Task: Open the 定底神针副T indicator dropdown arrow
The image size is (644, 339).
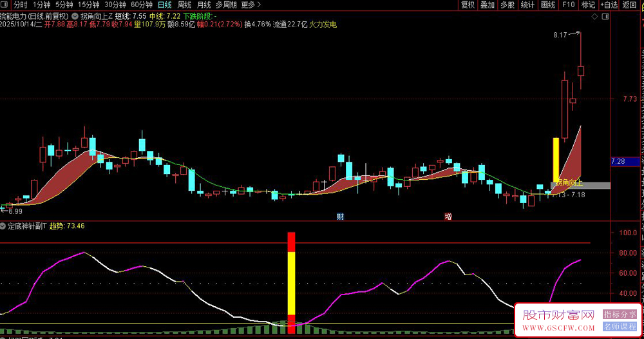Action: [3, 226]
